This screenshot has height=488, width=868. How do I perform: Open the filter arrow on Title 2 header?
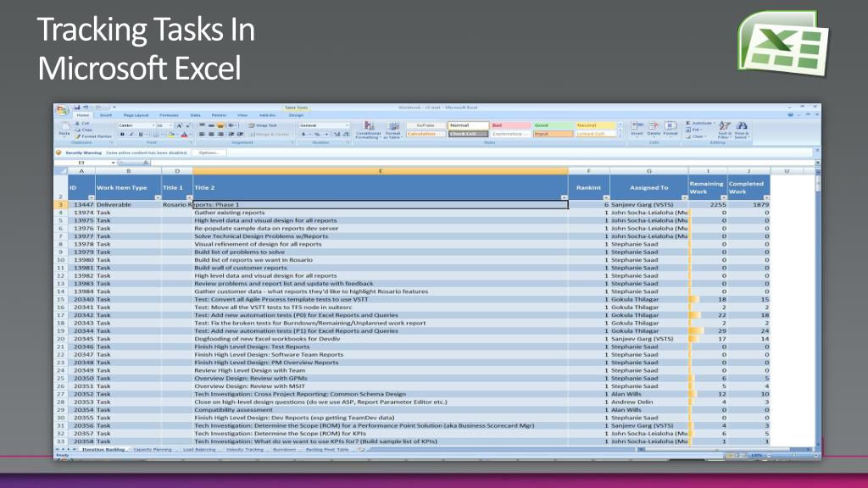(x=564, y=197)
